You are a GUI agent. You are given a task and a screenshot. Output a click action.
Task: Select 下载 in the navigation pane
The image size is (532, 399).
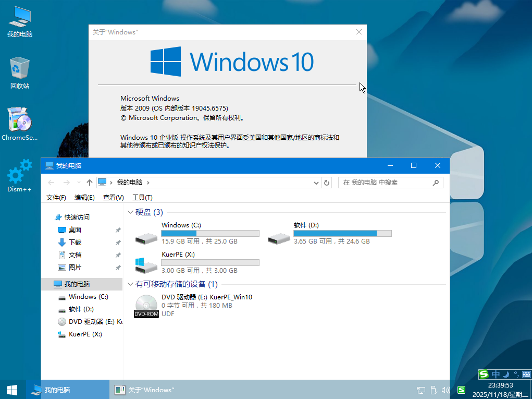coord(75,243)
